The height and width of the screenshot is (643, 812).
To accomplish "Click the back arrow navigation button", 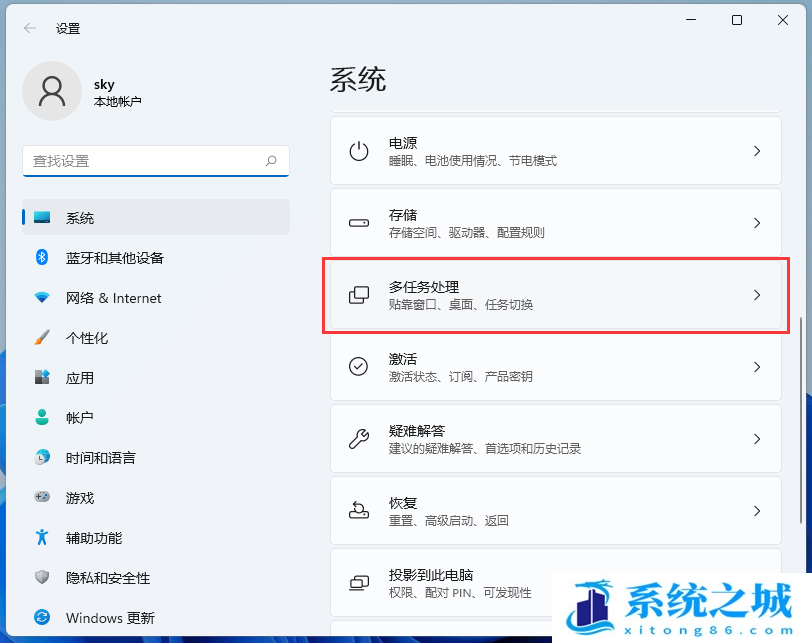I will pyautogui.click(x=29, y=28).
